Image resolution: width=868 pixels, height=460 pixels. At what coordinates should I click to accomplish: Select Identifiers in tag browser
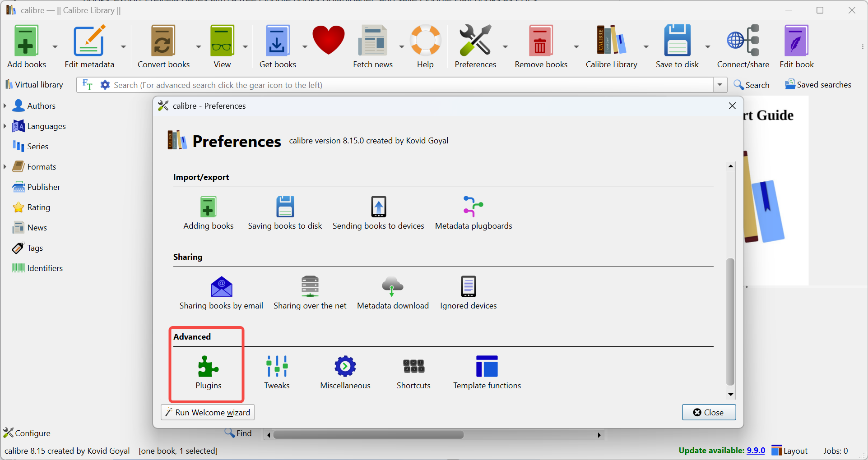pyautogui.click(x=37, y=268)
